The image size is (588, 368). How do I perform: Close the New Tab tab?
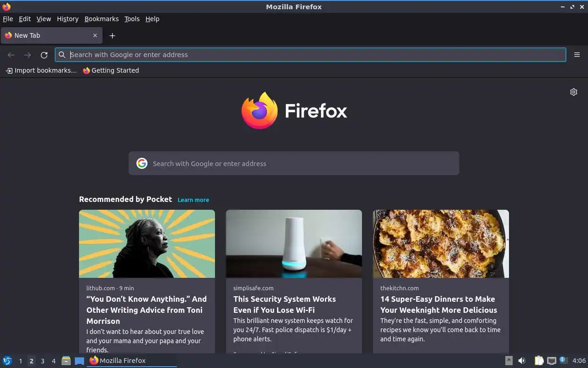tap(95, 35)
